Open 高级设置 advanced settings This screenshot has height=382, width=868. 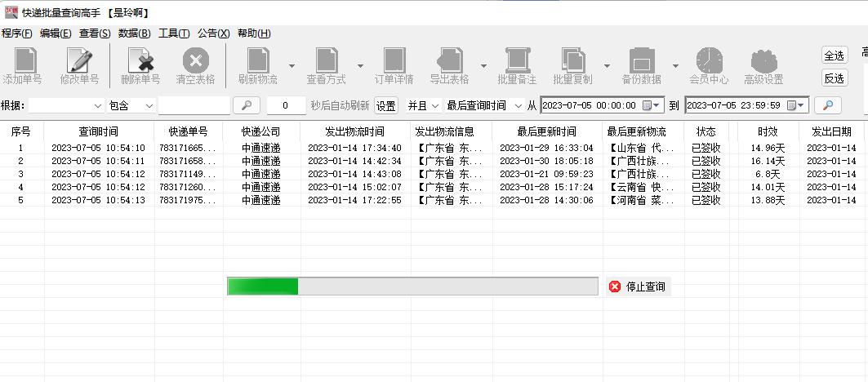coord(763,66)
